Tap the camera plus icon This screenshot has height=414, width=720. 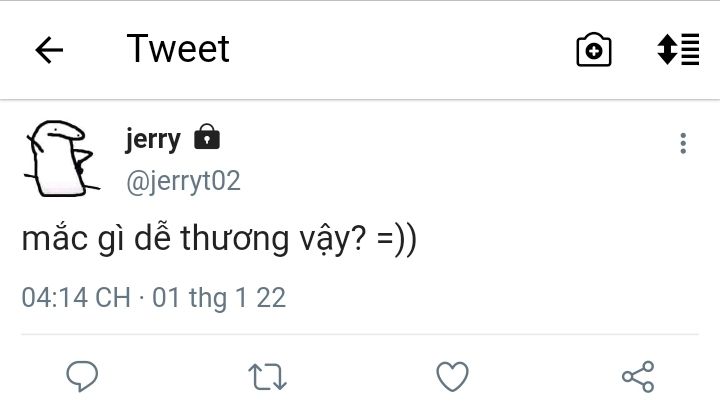pos(593,50)
